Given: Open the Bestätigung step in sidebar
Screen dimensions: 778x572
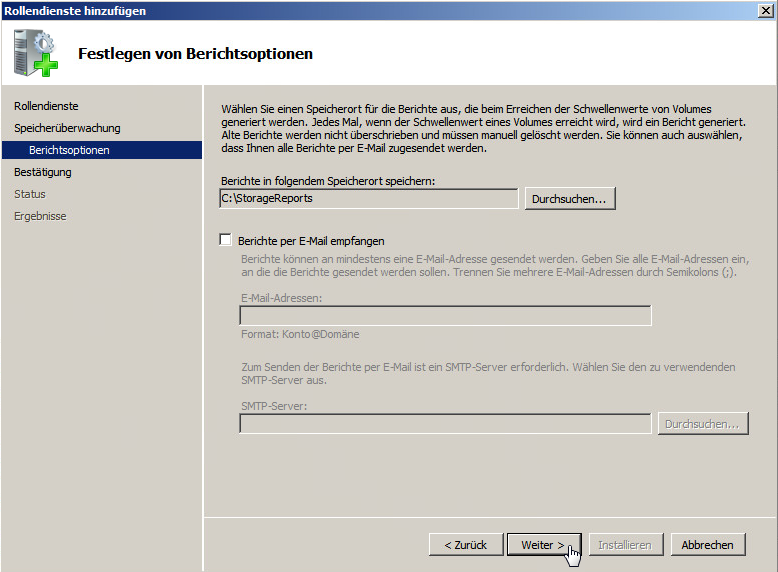Looking at the screenshot, I should 43,172.
